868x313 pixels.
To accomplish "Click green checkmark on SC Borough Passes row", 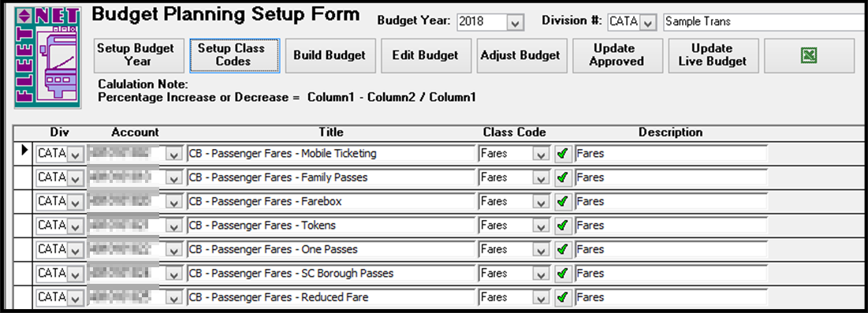I will tap(563, 273).
